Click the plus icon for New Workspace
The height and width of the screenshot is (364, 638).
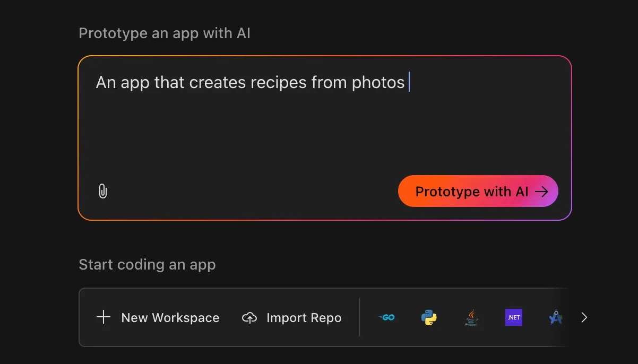pyautogui.click(x=104, y=317)
